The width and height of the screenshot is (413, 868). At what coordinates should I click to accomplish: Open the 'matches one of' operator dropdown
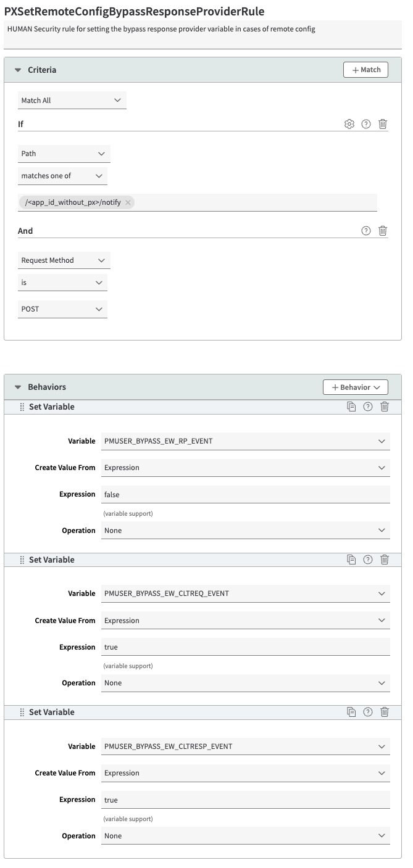(x=62, y=176)
